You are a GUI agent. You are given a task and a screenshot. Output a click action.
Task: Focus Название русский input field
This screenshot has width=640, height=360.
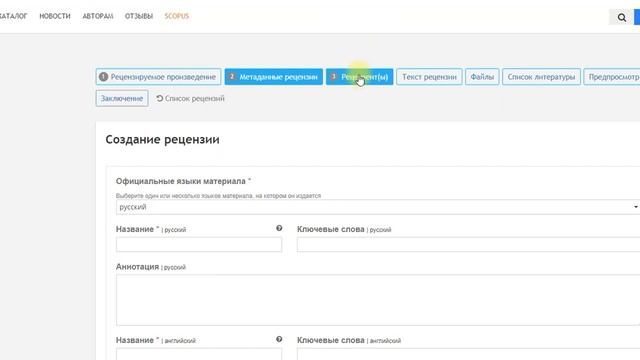[x=199, y=244]
